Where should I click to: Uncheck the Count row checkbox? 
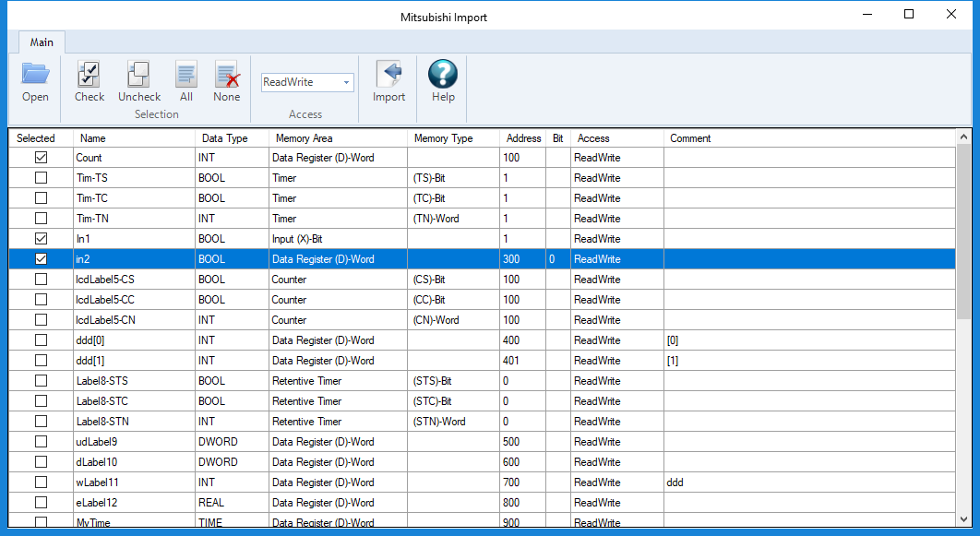(x=41, y=158)
